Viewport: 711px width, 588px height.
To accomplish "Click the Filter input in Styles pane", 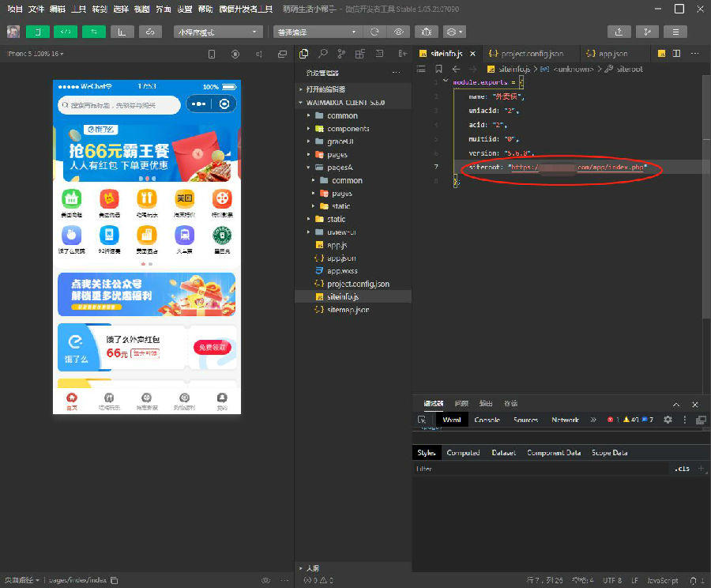I will coord(537,469).
